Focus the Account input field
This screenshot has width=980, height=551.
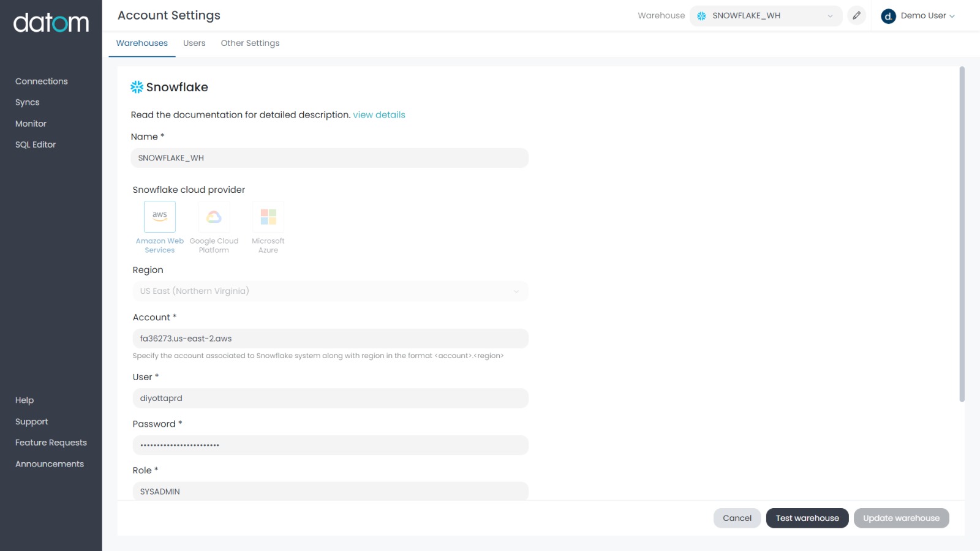(330, 339)
